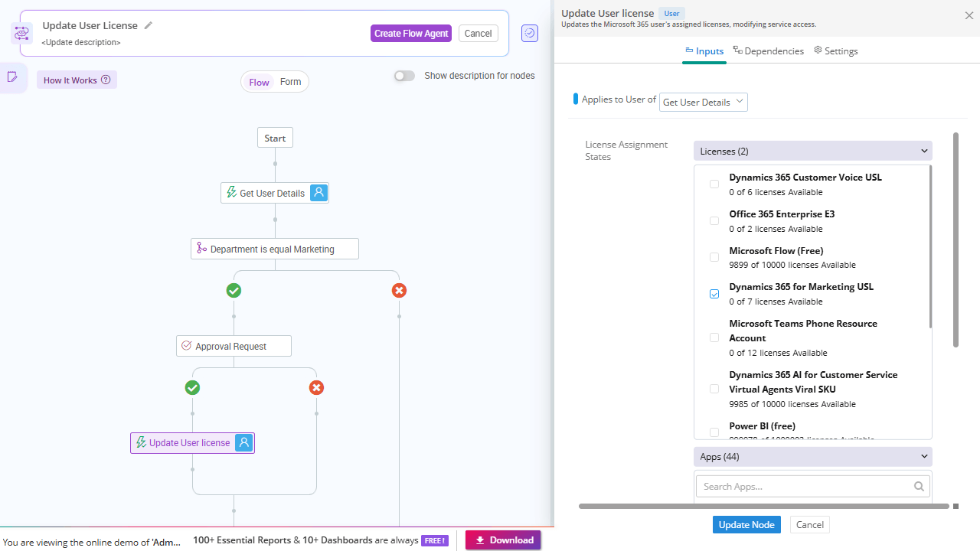980x551 pixels.
Task: Open the Get User Details dropdown
Action: pyautogui.click(x=704, y=102)
